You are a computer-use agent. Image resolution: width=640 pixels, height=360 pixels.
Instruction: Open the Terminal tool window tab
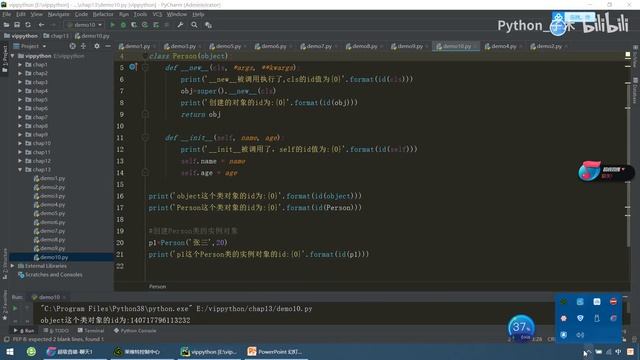point(91,330)
